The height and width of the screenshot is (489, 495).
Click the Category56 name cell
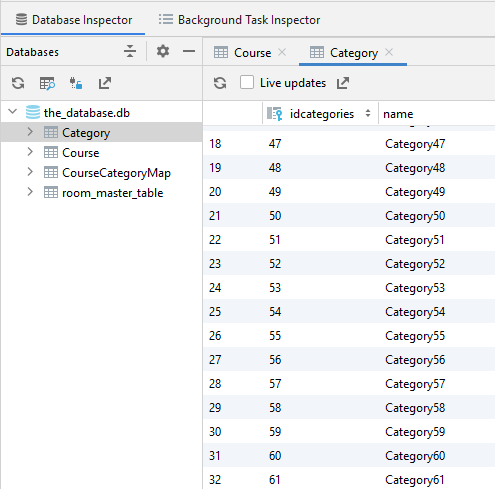[x=415, y=360]
